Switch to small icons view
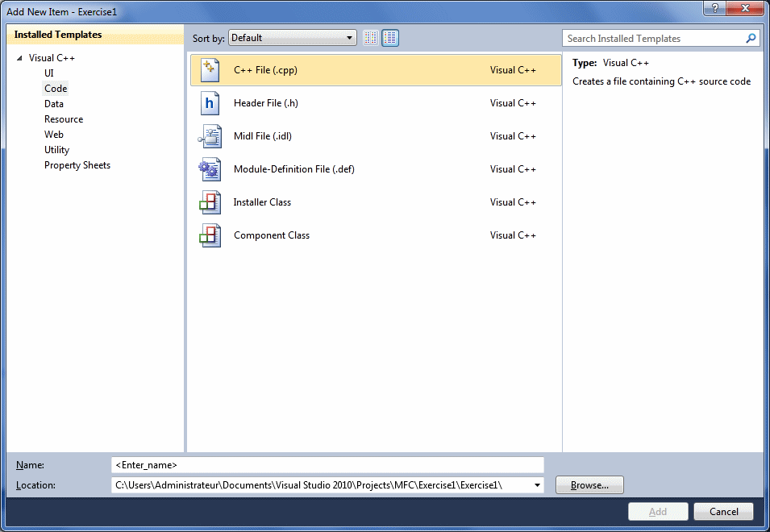The height and width of the screenshot is (532, 770). pyautogui.click(x=369, y=37)
